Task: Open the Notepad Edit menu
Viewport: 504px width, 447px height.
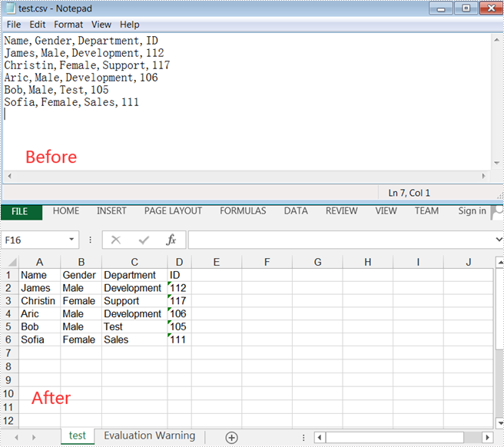Action: 38,25
